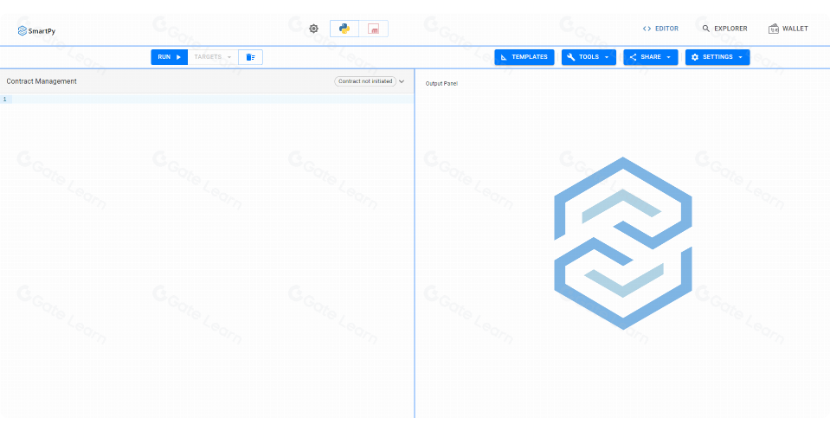Expand the Tools dropdown menu

[588, 57]
